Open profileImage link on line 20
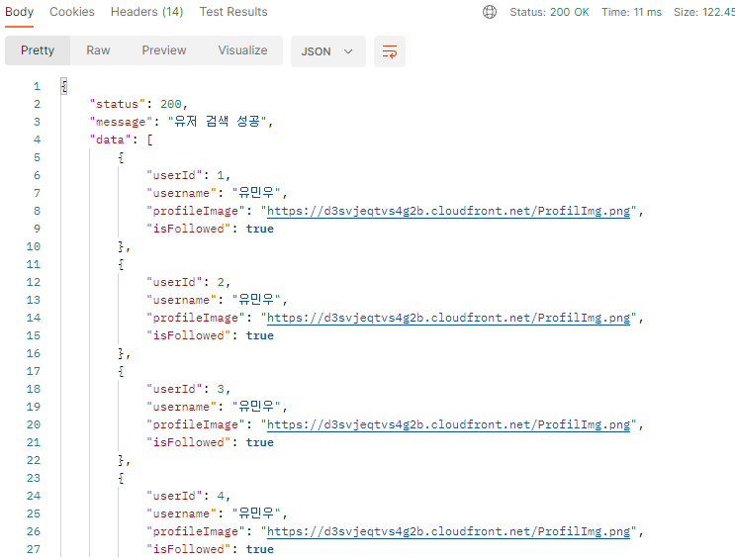This screenshot has width=735, height=560. point(448,424)
